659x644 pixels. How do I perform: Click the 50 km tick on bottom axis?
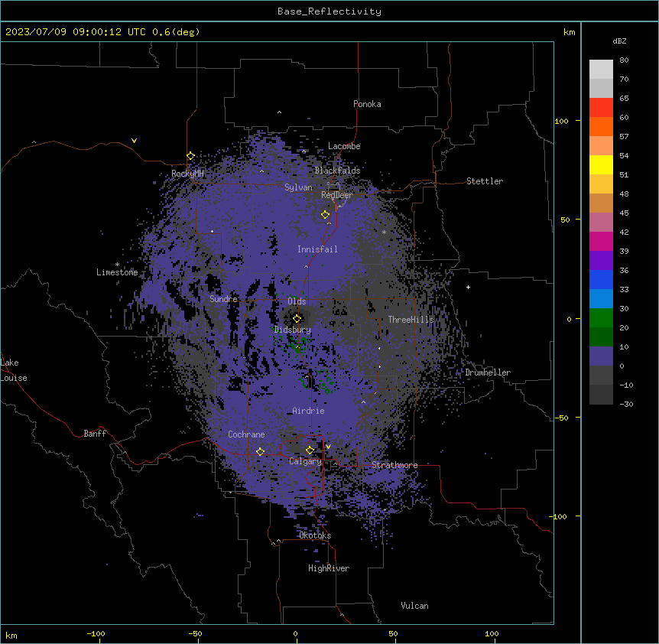coord(393,633)
